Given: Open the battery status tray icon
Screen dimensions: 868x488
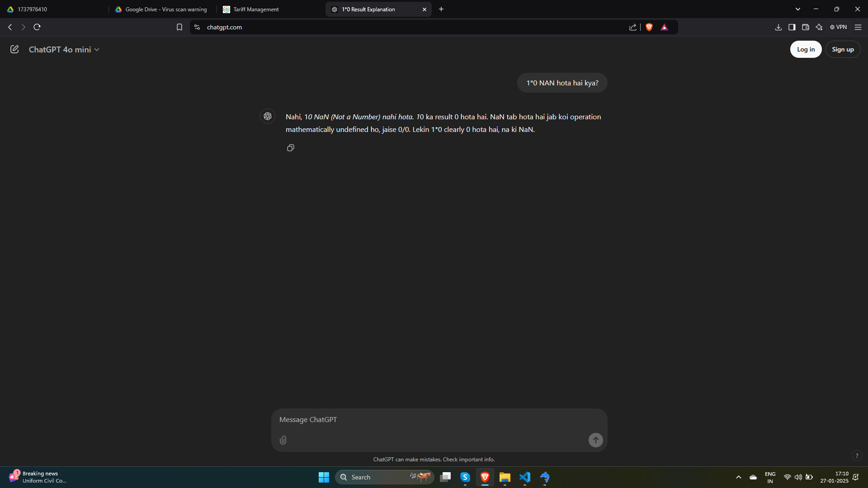Looking at the screenshot, I should [809, 477].
